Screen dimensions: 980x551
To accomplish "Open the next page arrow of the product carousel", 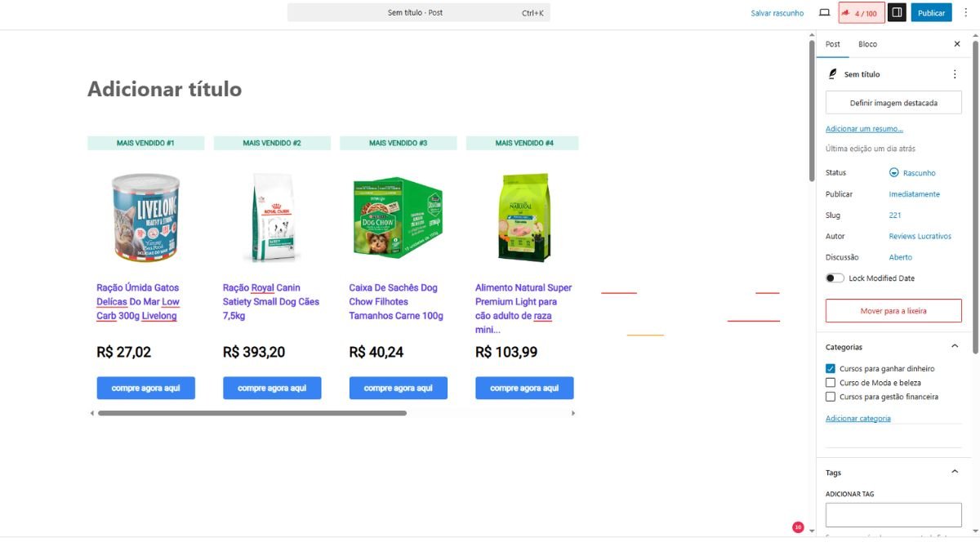I will click(x=573, y=413).
